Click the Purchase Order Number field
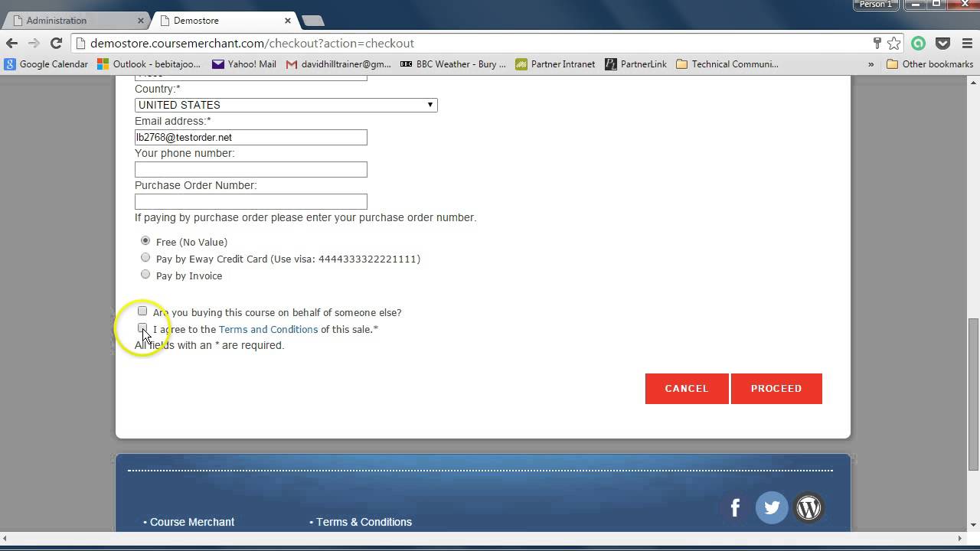 pos(251,202)
